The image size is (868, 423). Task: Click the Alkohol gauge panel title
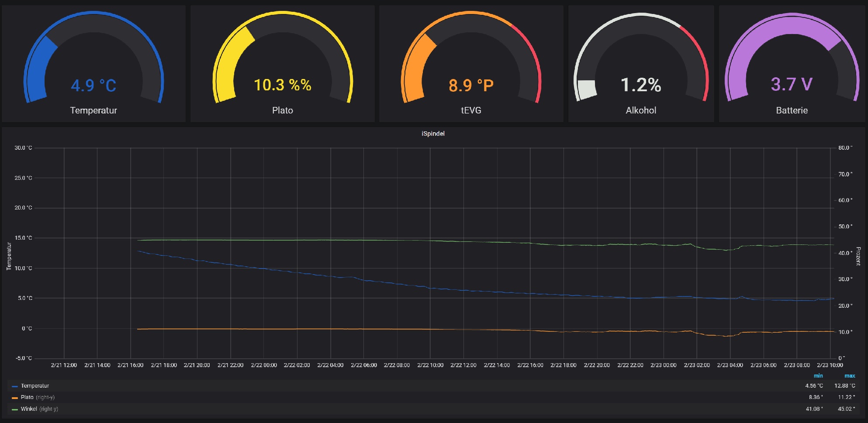[x=641, y=110]
